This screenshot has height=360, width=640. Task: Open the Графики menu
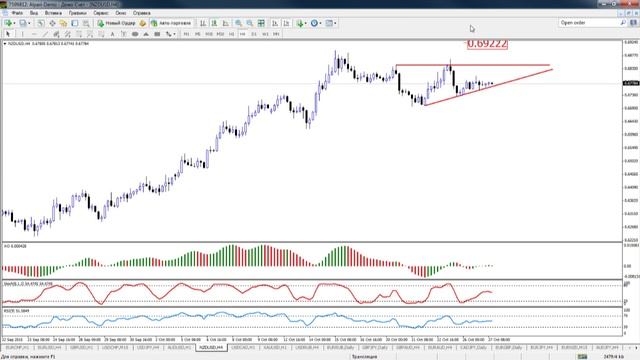coord(78,13)
